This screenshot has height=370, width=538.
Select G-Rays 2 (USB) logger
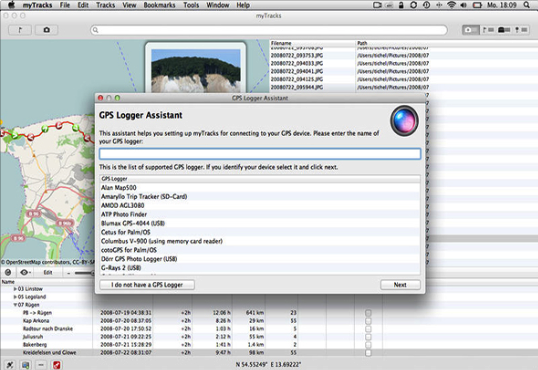coord(260,268)
